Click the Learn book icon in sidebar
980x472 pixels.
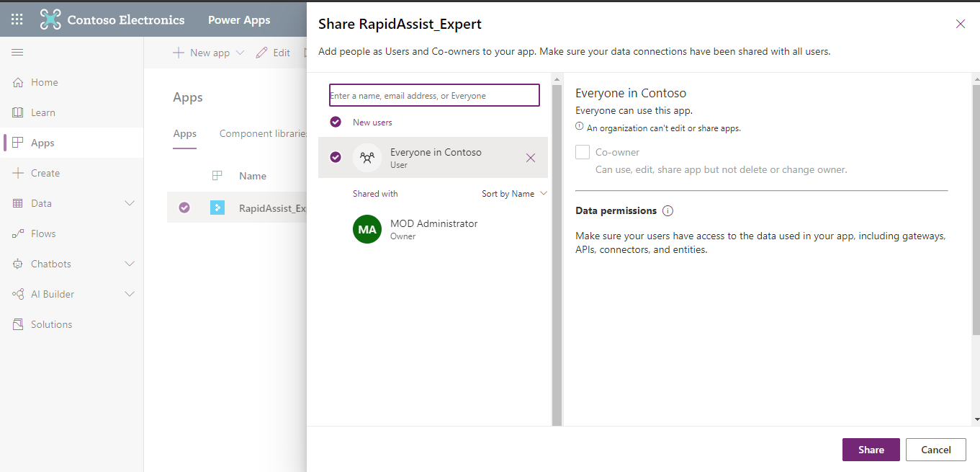point(18,112)
